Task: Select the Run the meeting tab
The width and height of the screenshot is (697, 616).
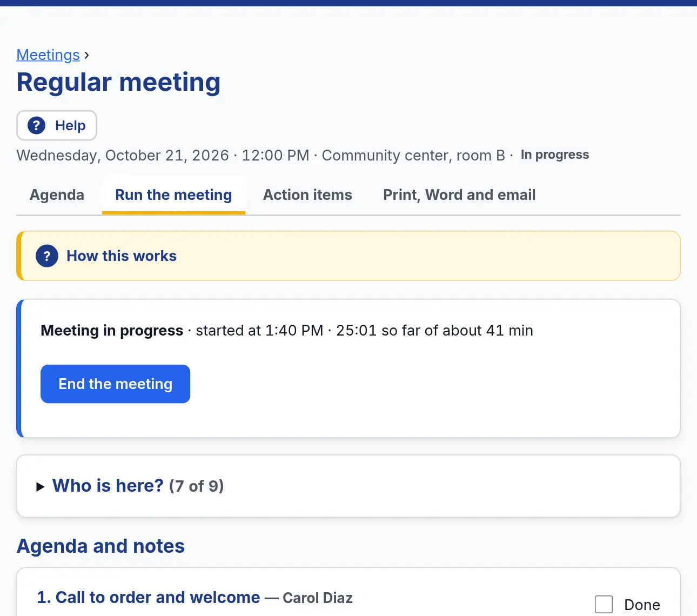Action: point(173,195)
